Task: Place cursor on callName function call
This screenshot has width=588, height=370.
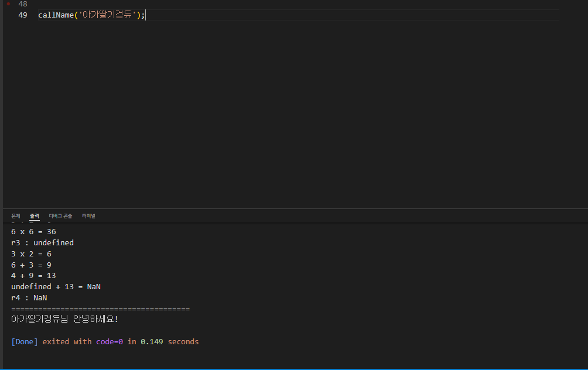Action: tap(56, 15)
